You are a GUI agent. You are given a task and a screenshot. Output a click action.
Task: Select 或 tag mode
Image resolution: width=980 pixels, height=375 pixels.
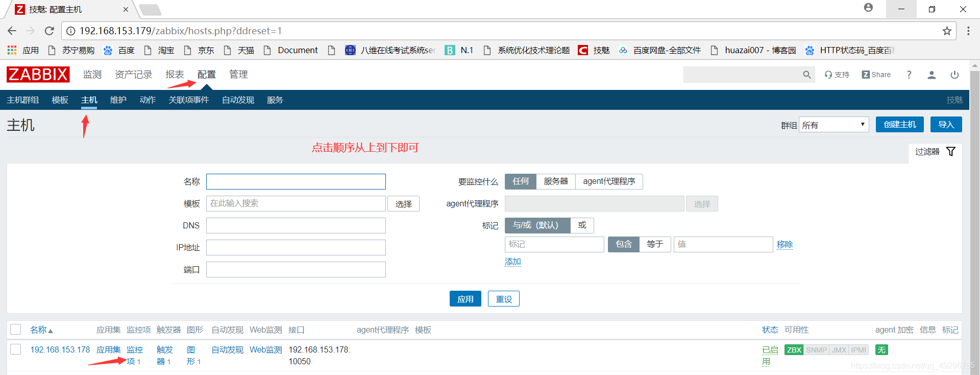coord(582,225)
